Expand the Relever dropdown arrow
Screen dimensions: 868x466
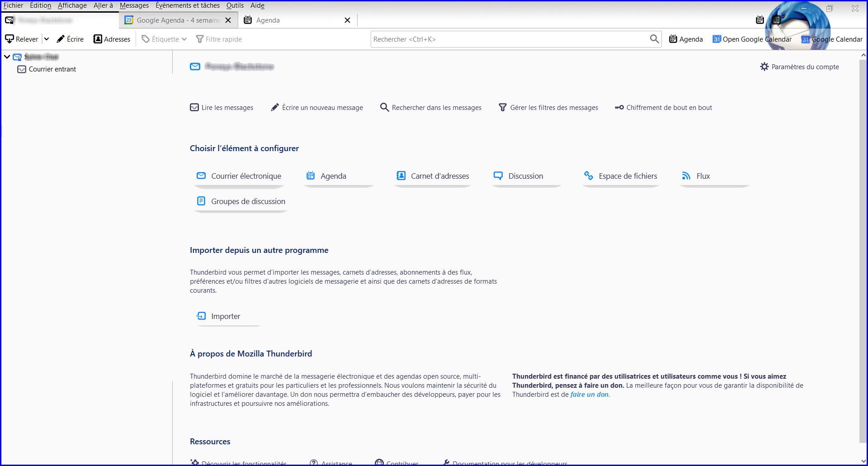46,39
